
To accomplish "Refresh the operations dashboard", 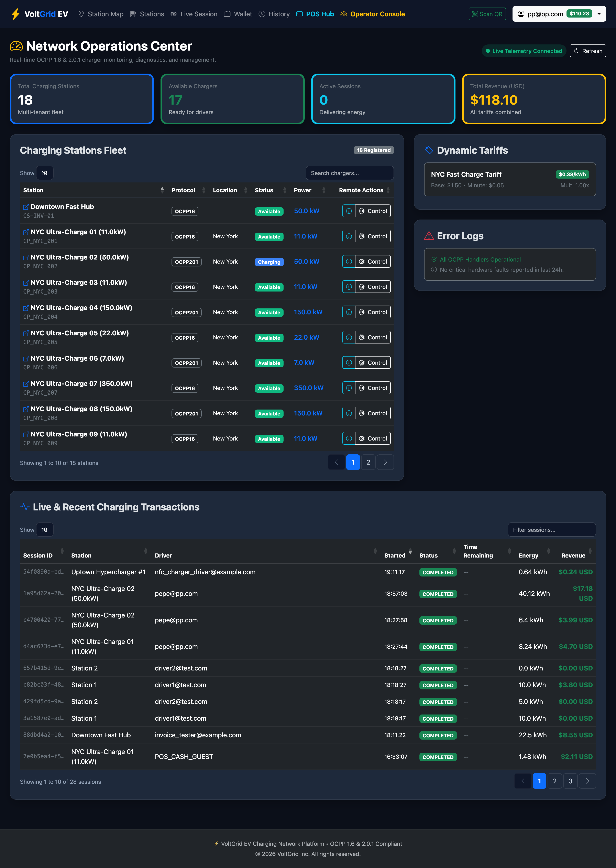I will [x=587, y=51].
